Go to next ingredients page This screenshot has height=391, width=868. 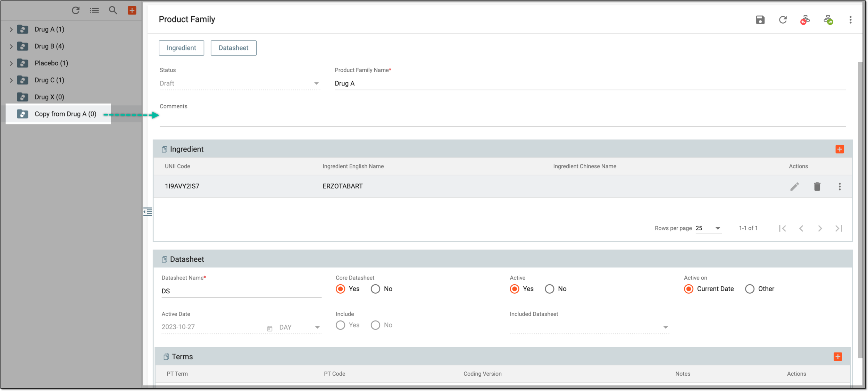click(x=820, y=228)
